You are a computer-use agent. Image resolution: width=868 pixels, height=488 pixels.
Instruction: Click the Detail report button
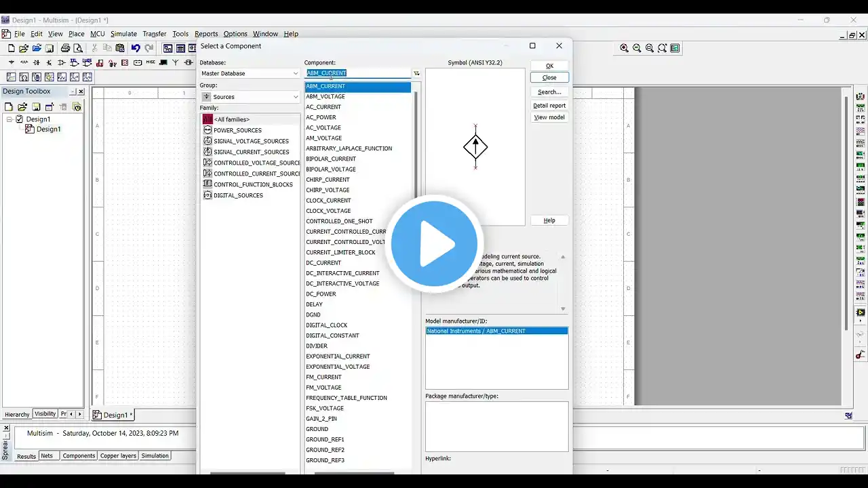tap(549, 105)
